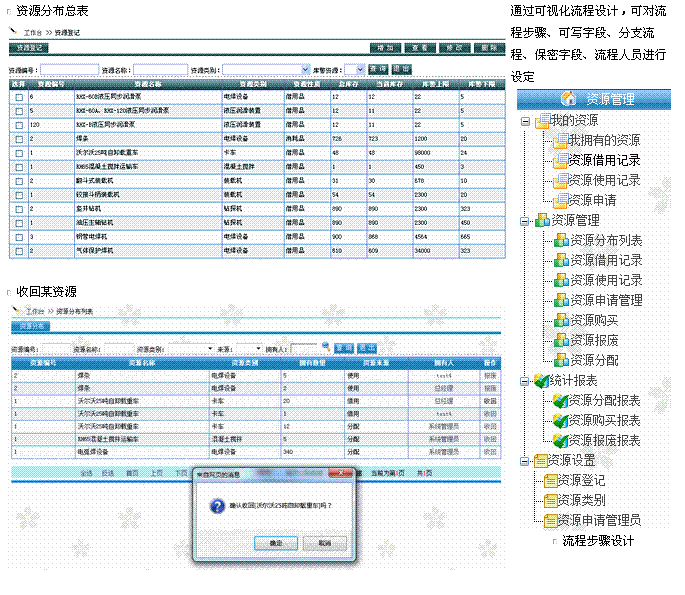Collapse the 资源设置 tree node

[x=525, y=461]
